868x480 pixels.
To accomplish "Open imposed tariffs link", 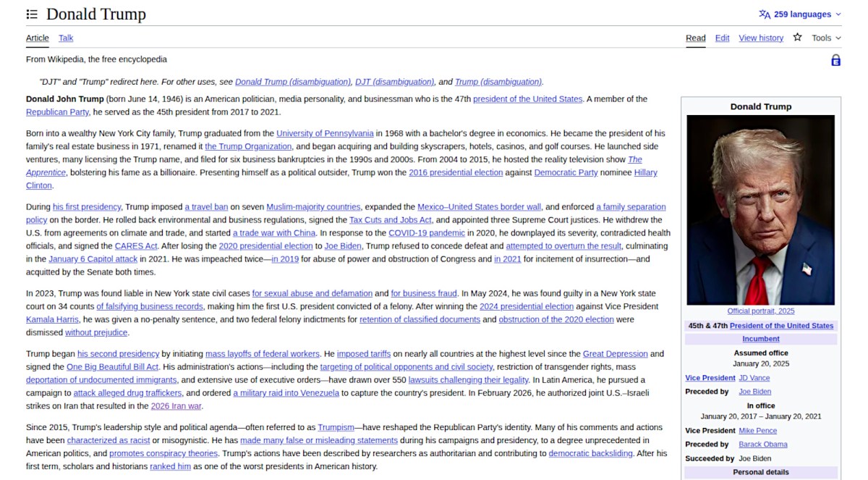I will (x=364, y=354).
